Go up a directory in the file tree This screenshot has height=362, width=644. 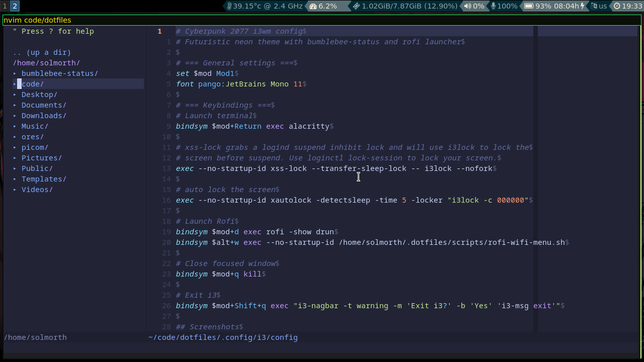coord(42,52)
